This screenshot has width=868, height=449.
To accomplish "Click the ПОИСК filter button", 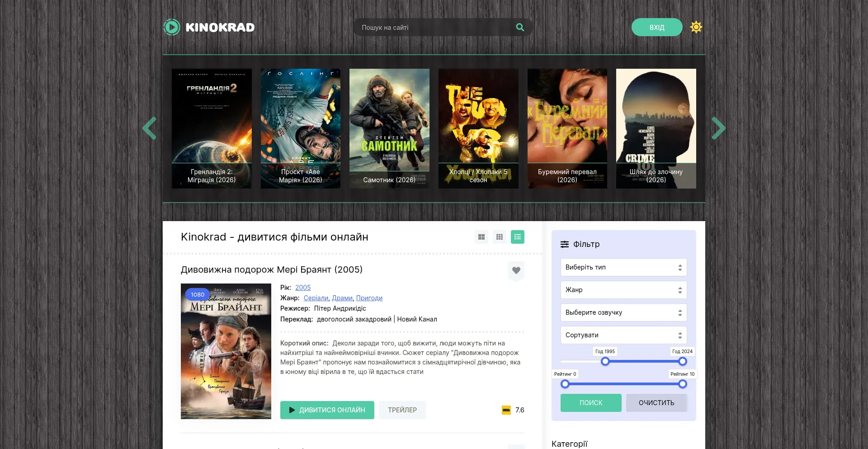I will point(591,403).
